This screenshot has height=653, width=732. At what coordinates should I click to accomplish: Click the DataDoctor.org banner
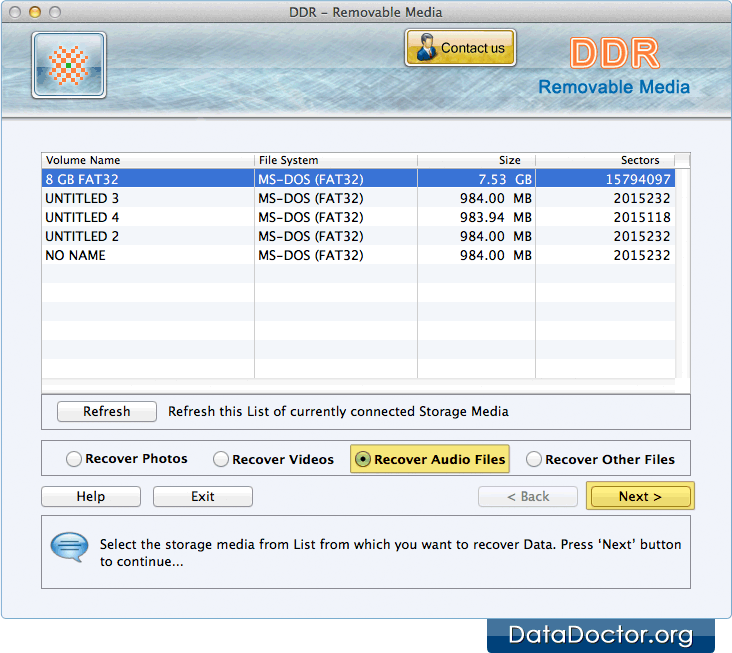click(601, 635)
